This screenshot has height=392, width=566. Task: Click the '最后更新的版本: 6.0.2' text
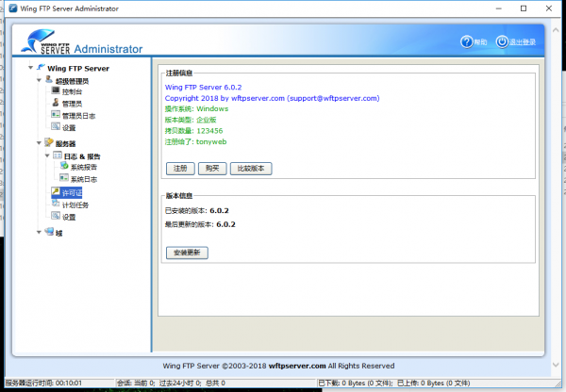tap(200, 224)
